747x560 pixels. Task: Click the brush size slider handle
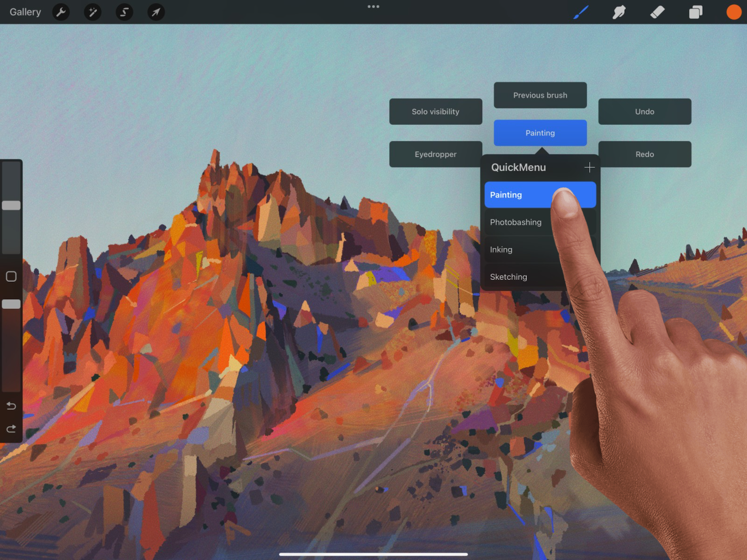[11, 205]
